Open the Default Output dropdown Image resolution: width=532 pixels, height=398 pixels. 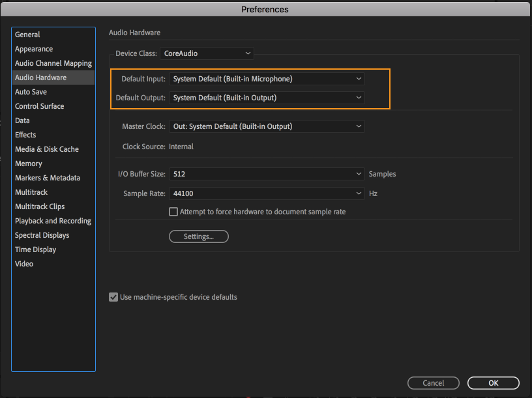(x=267, y=98)
